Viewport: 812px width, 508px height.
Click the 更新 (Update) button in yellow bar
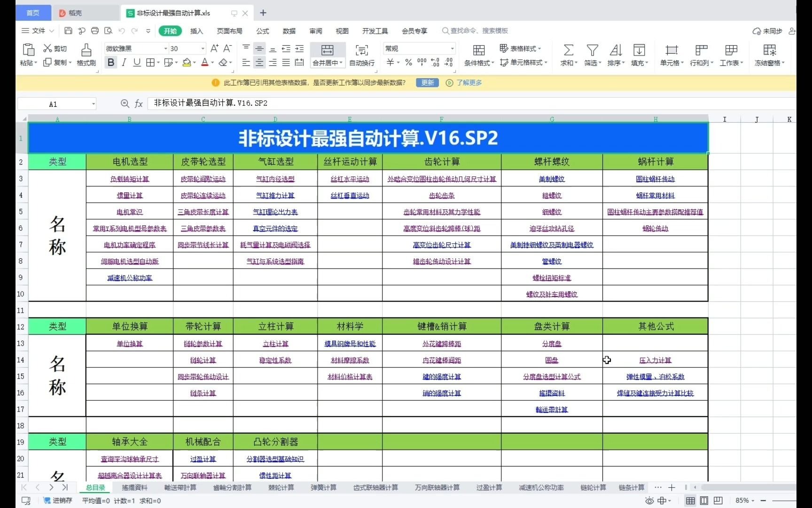[428, 83]
